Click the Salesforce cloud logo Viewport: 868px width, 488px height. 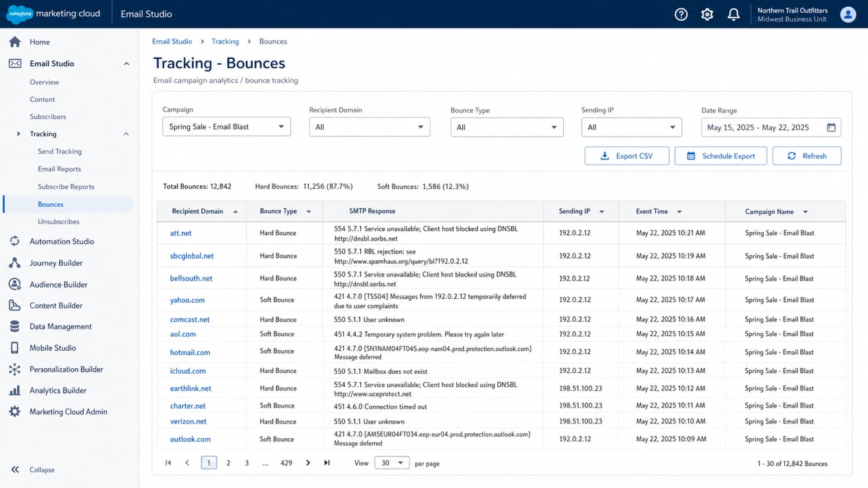click(x=20, y=14)
